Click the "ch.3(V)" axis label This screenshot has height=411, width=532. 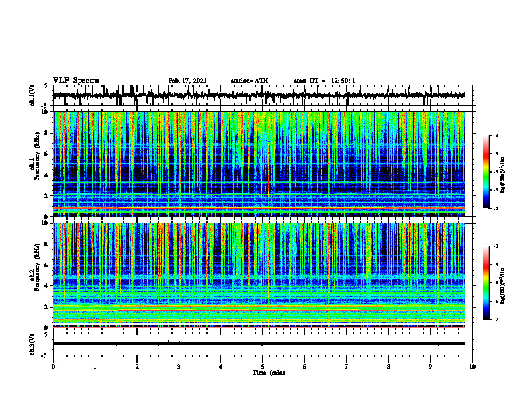(32, 345)
